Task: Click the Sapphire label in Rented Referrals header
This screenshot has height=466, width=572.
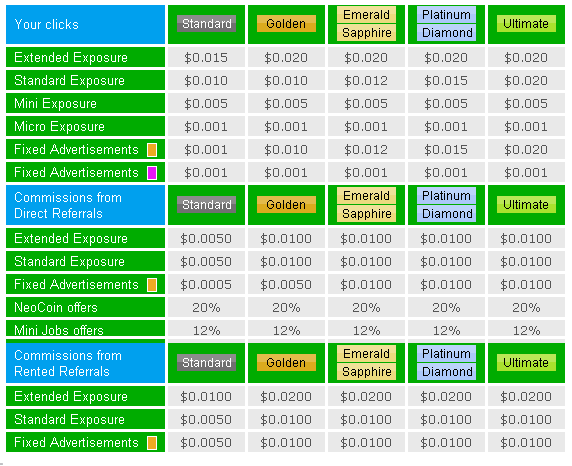Action: 366,371
